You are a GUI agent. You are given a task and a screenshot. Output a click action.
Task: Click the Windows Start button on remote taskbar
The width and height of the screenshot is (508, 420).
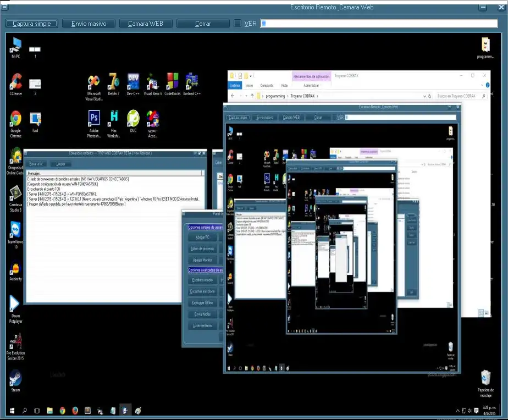point(12,411)
